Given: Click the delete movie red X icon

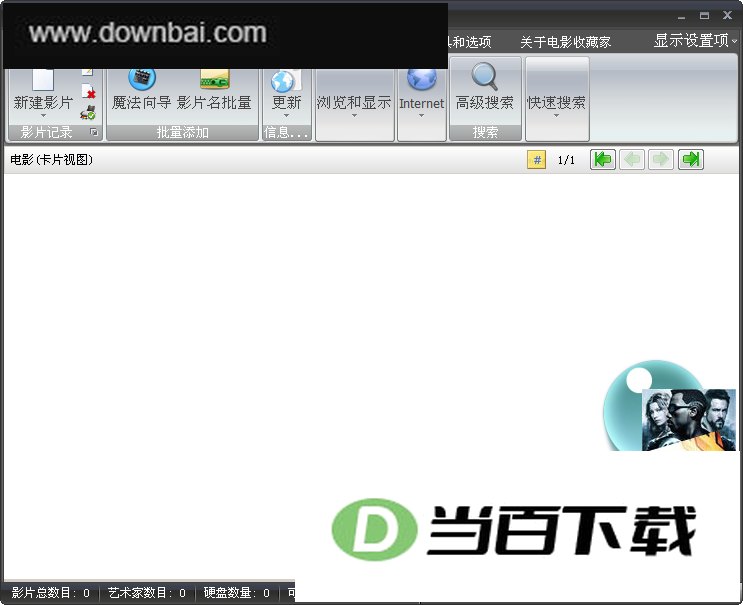Looking at the screenshot, I should pos(88,91).
